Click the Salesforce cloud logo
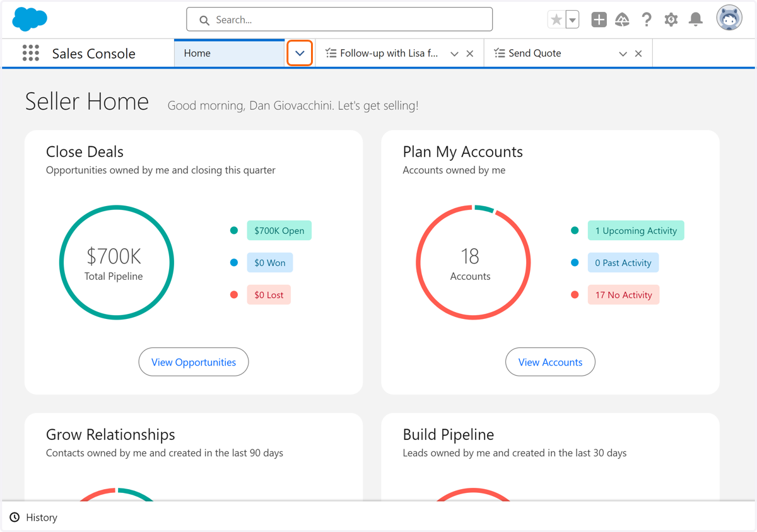This screenshot has height=532, width=757. click(30, 20)
